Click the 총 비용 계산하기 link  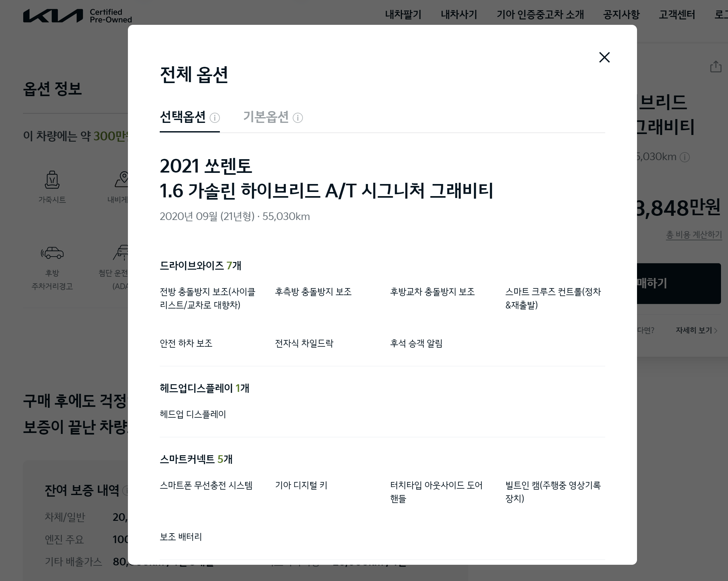(x=694, y=234)
